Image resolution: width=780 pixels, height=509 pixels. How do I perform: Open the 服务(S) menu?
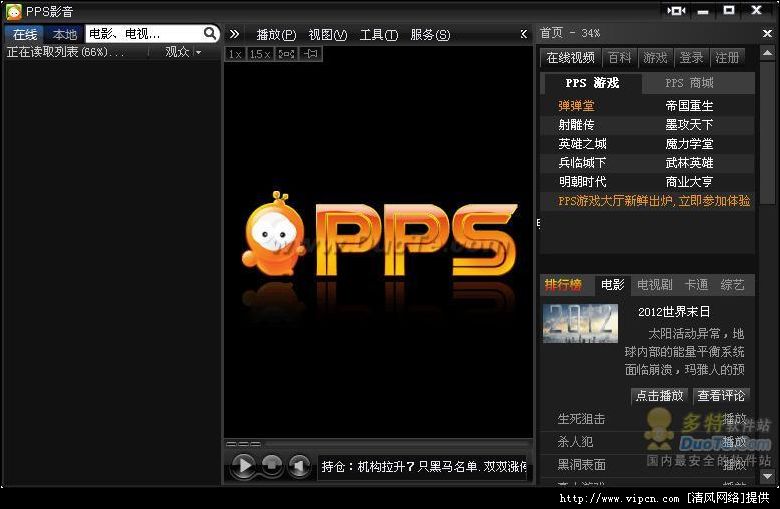coord(430,34)
